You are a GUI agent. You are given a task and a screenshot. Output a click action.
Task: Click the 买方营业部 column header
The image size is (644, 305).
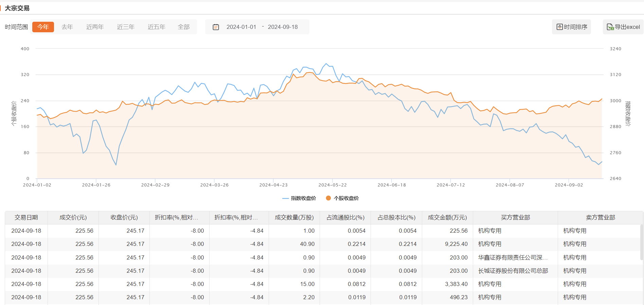pos(515,217)
